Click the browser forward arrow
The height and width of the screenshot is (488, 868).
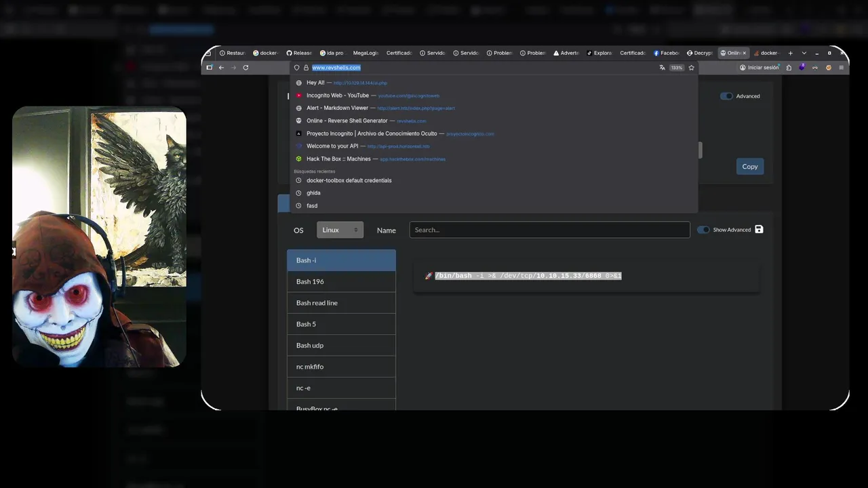pyautogui.click(x=233, y=68)
